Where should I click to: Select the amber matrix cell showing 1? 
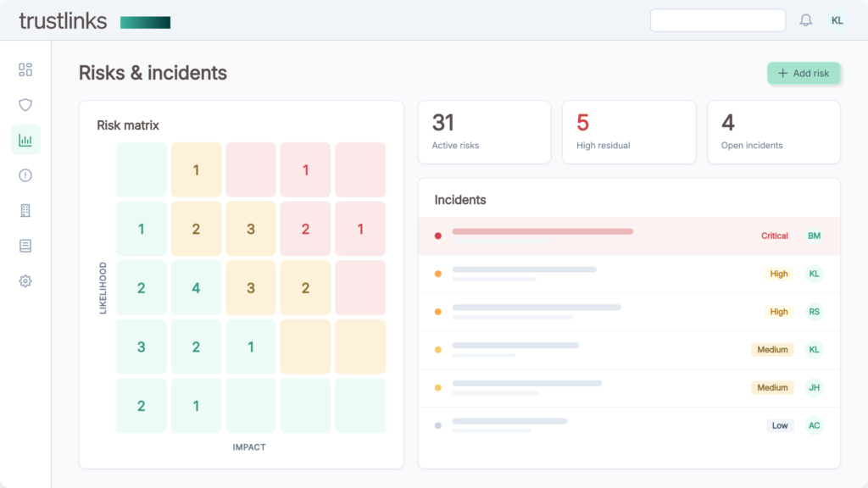(196, 169)
